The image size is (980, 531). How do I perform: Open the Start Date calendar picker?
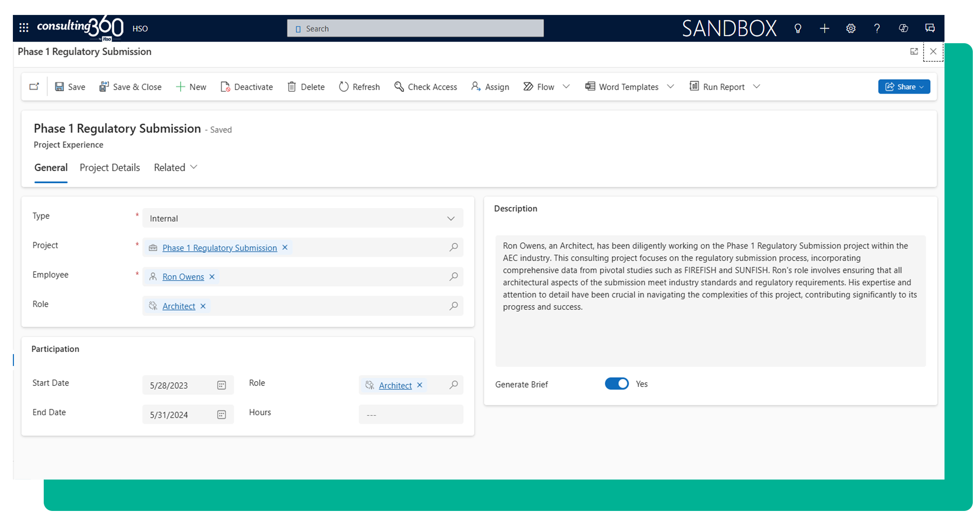pos(221,385)
